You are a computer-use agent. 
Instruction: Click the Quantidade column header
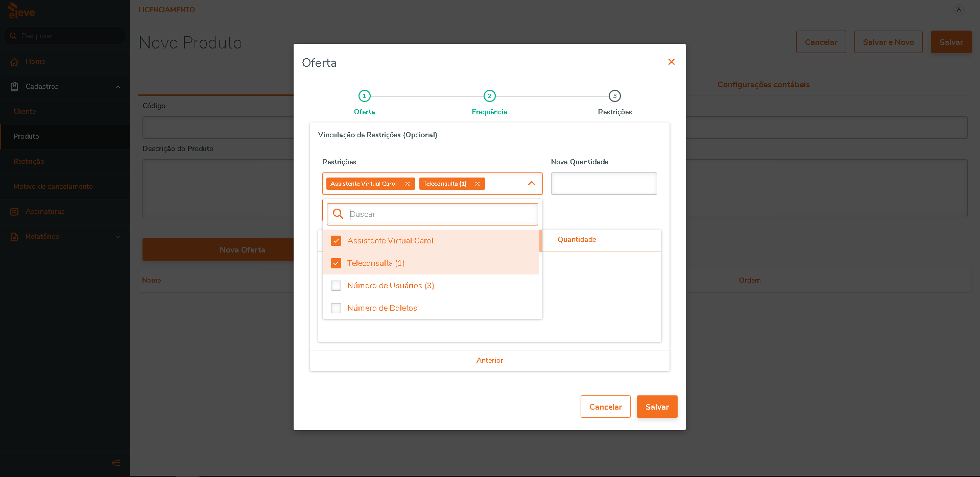point(577,239)
